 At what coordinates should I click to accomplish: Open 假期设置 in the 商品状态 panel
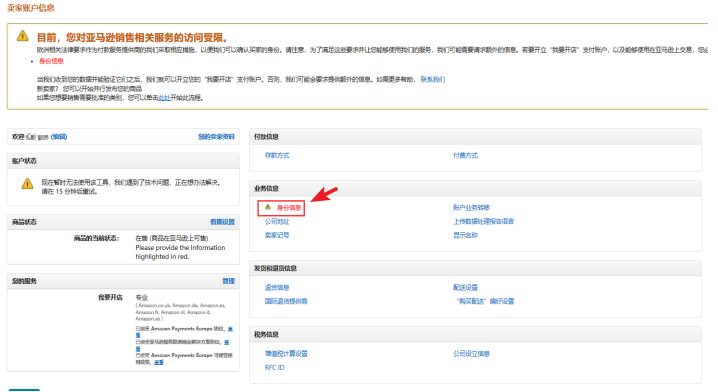click(x=223, y=222)
